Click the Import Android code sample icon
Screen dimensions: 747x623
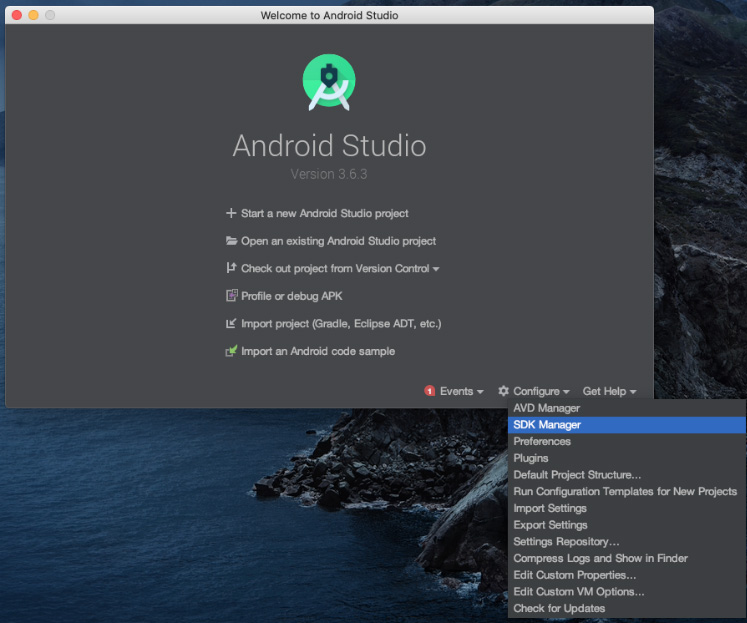point(231,351)
